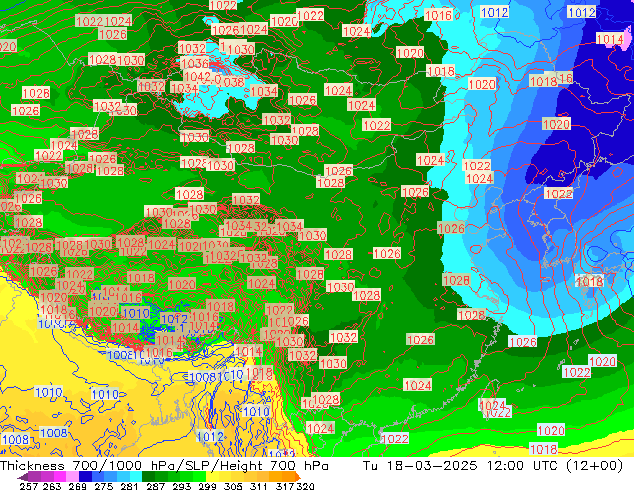Click the orange arrow tip ending the legend
Image resolution: width=634 pixels, height=490 pixels.
298,477
